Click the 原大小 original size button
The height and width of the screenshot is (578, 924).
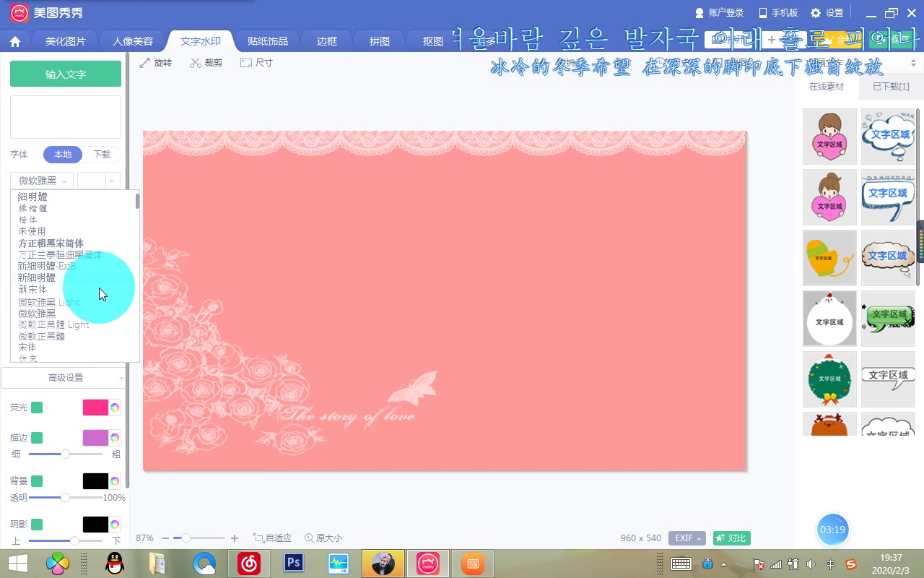coord(323,538)
